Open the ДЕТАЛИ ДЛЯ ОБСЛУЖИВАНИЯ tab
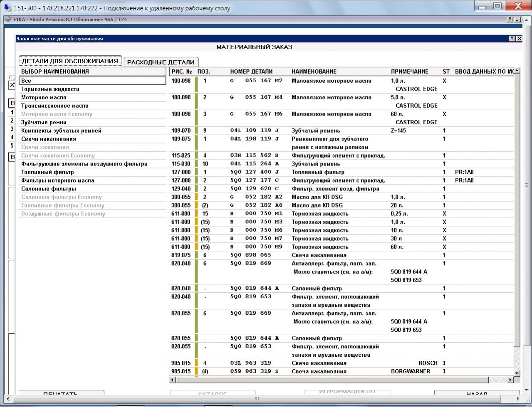532x407 pixels. [x=70, y=61]
